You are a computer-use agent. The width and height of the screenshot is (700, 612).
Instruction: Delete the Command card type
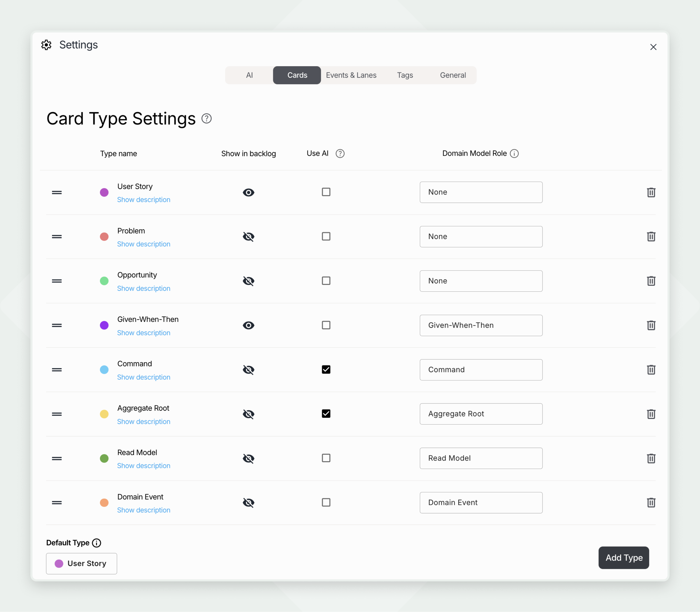(x=651, y=370)
